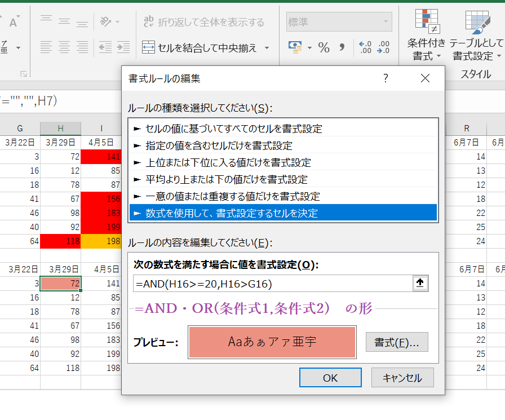Click the formula input field =AND(H16>=20,H16>G16)
The height and width of the screenshot is (420, 505).
coord(273,284)
